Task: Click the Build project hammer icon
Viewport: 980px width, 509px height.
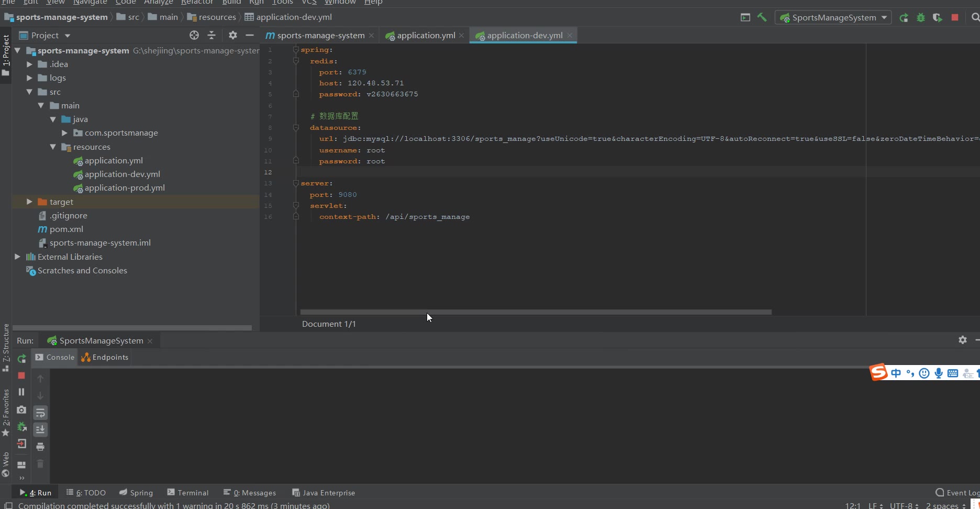Action: coord(762,17)
